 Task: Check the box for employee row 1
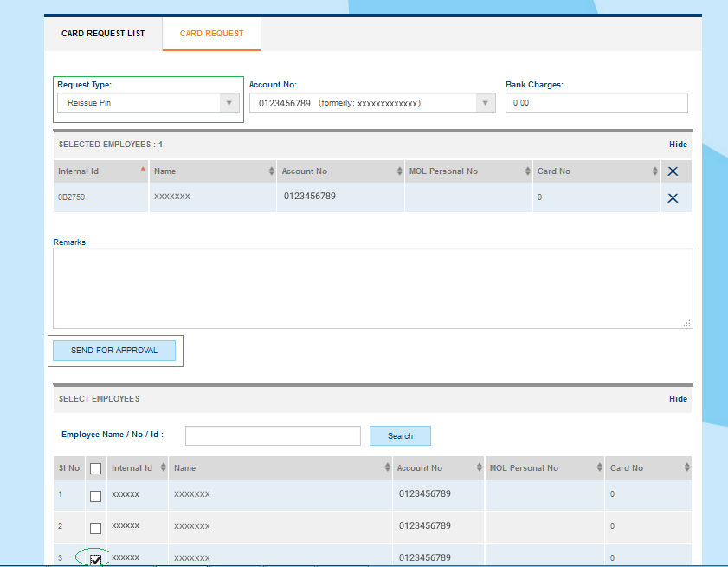[x=95, y=496]
